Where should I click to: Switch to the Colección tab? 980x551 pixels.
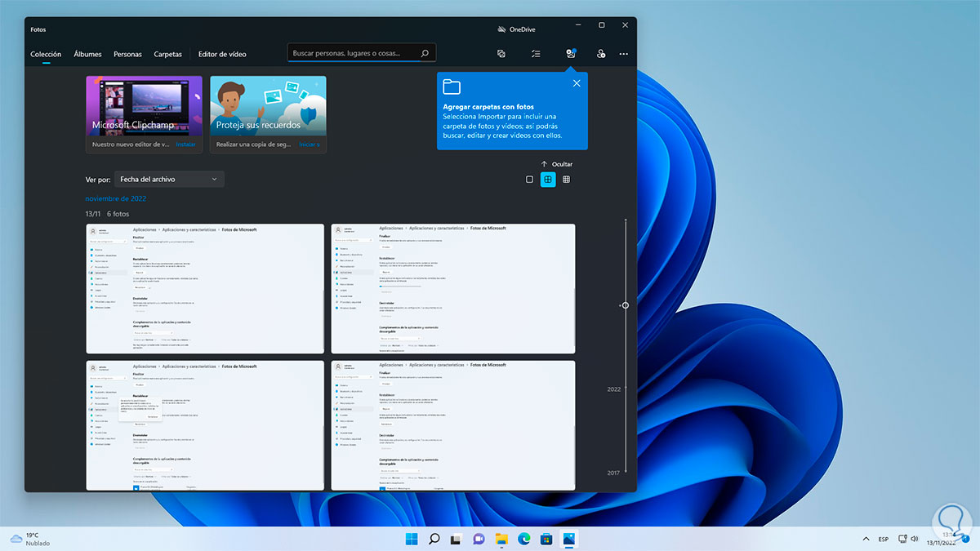46,55
